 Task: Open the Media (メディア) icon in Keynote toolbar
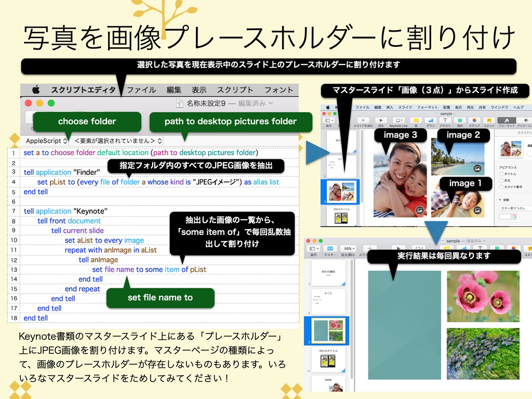point(474,120)
